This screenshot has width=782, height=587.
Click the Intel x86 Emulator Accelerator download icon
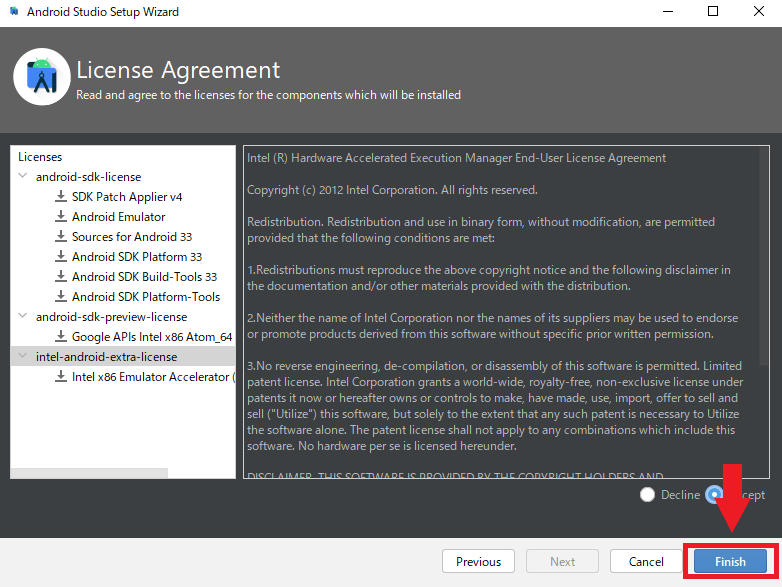pos(61,376)
